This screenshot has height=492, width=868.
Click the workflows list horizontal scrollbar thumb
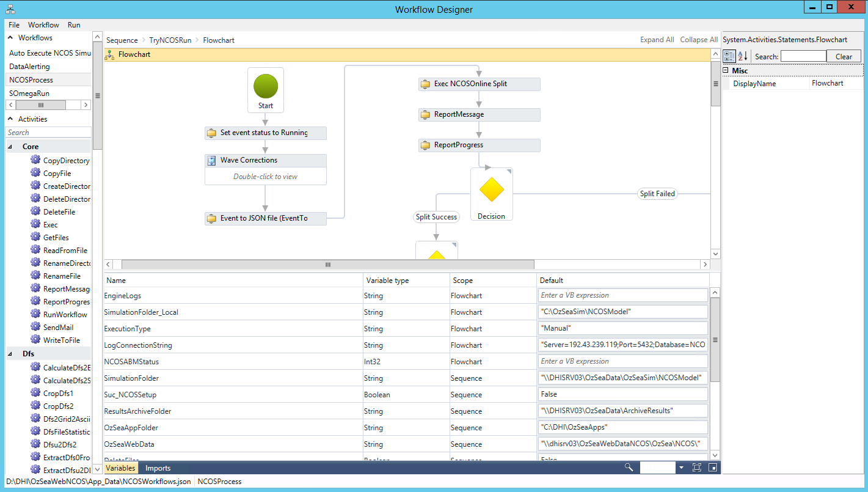tap(42, 105)
